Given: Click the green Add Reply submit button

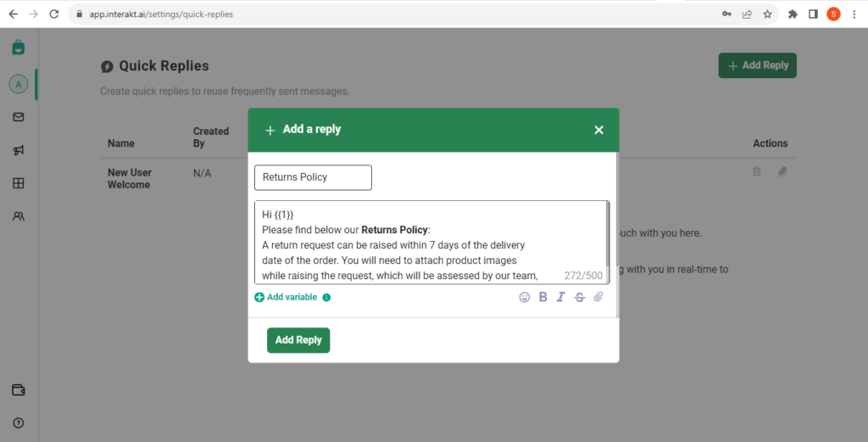Looking at the screenshot, I should coord(298,340).
